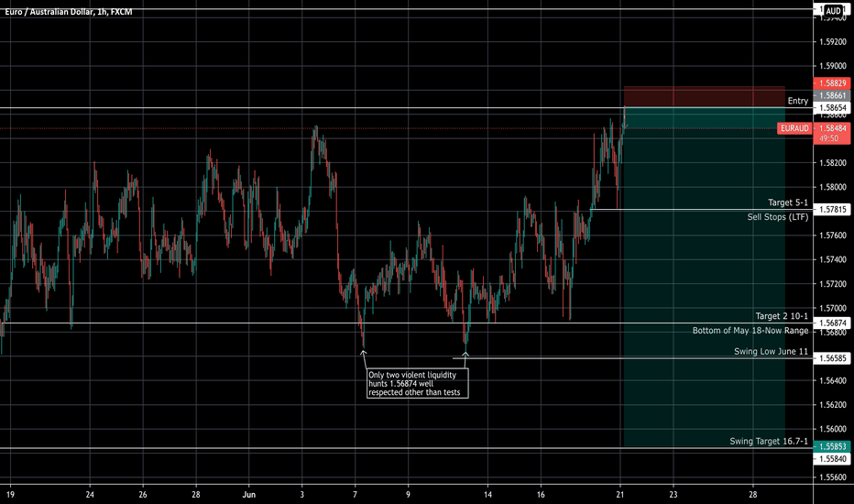Click the red EURAUD symbol label
854x504 pixels.
[x=794, y=128]
